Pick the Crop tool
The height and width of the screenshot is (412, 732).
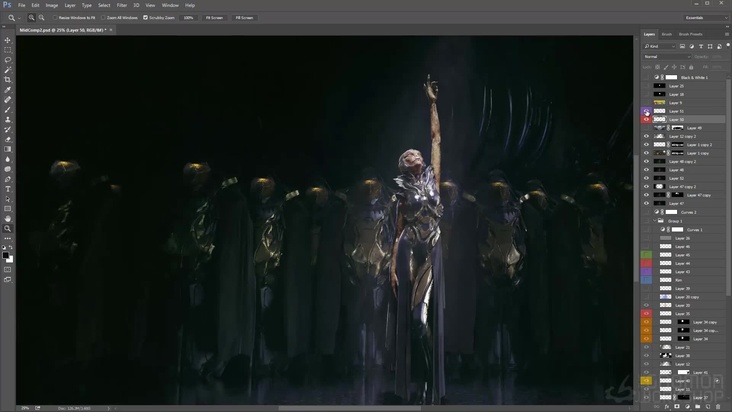coord(8,80)
